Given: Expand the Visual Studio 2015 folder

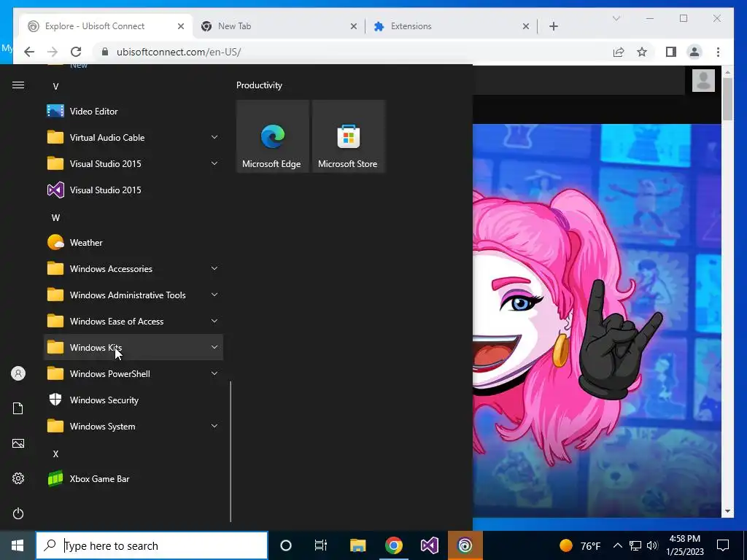Looking at the screenshot, I should point(133,164).
